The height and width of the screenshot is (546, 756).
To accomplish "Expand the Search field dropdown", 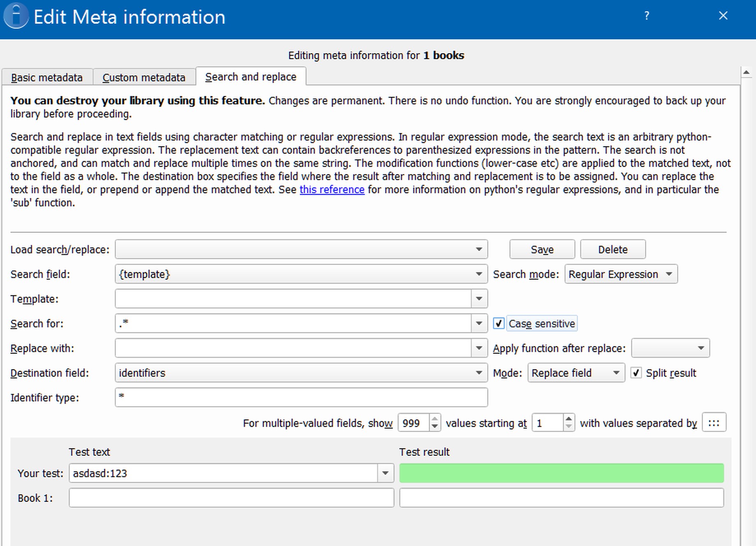I will [479, 274].
